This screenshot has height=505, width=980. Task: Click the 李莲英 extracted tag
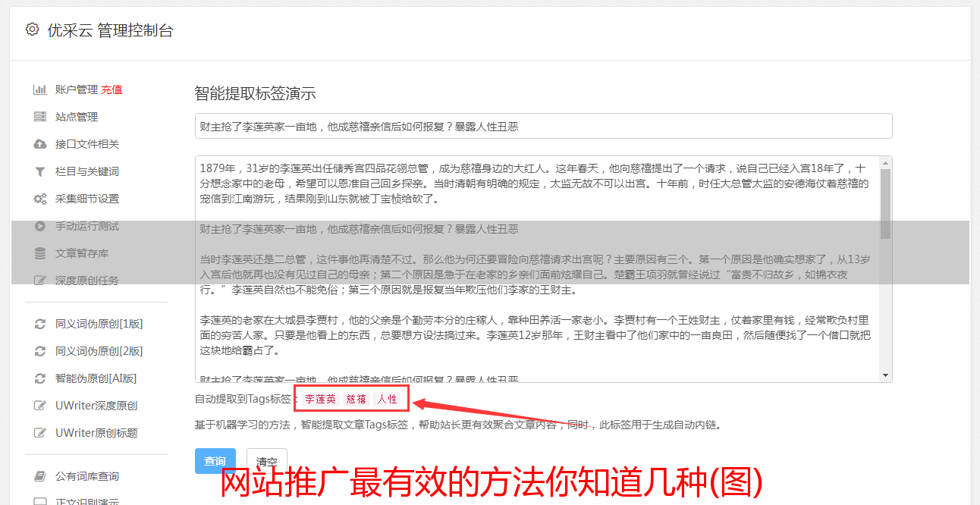pyautogui.click(x=320, y=399)
